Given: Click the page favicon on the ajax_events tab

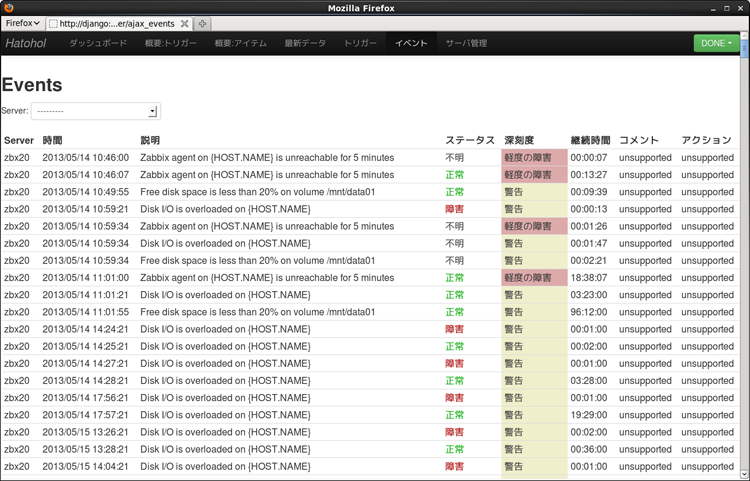Looking at the screenshot, I should [53, 23].
